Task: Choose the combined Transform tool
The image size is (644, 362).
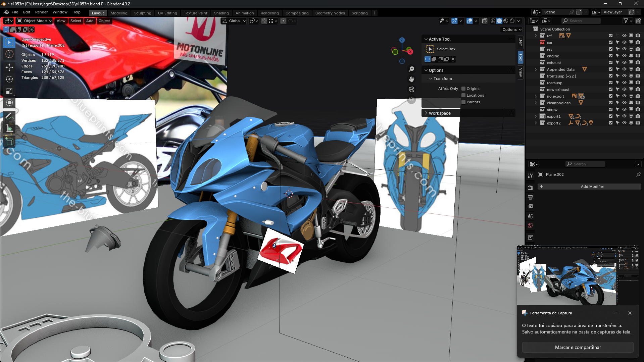Action: pos(9,103)
